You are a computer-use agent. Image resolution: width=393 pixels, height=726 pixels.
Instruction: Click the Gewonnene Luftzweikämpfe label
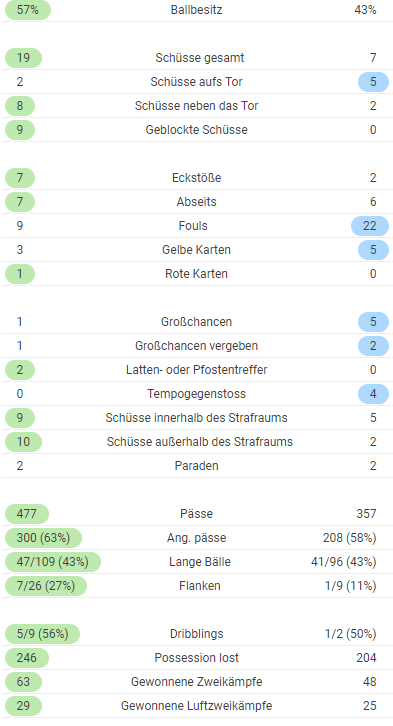pos(196,706)
